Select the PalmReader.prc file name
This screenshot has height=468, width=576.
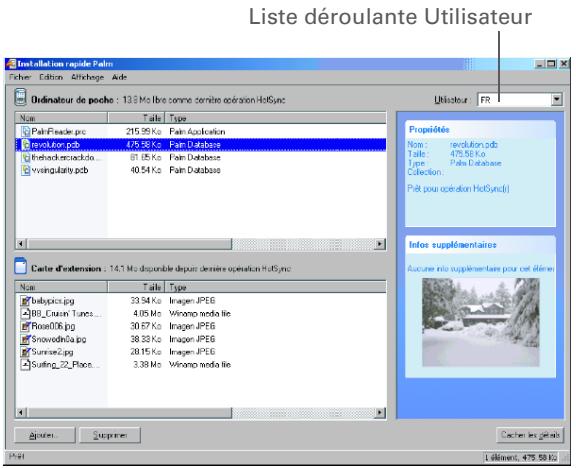click(58, 132)
